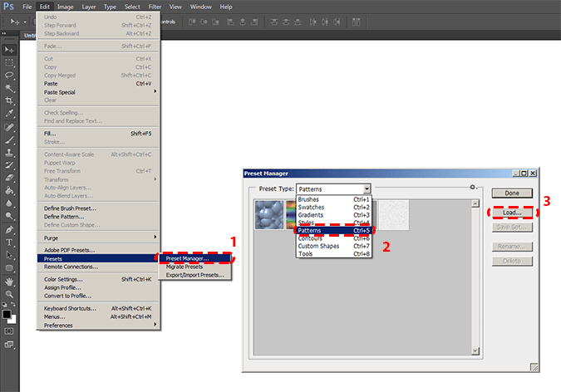Open the Image menu
This screenshot has height=392, width=561.
[66, 7]
